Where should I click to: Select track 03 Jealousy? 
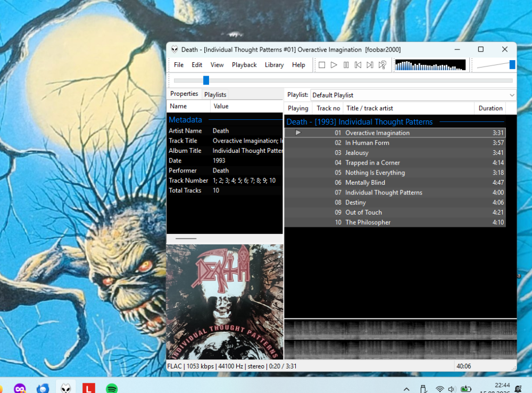point(395,153)
